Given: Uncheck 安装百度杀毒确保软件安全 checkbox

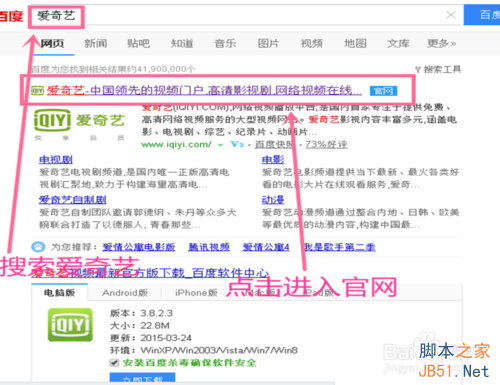Looking at the screenshot, I should coord(114,362).
